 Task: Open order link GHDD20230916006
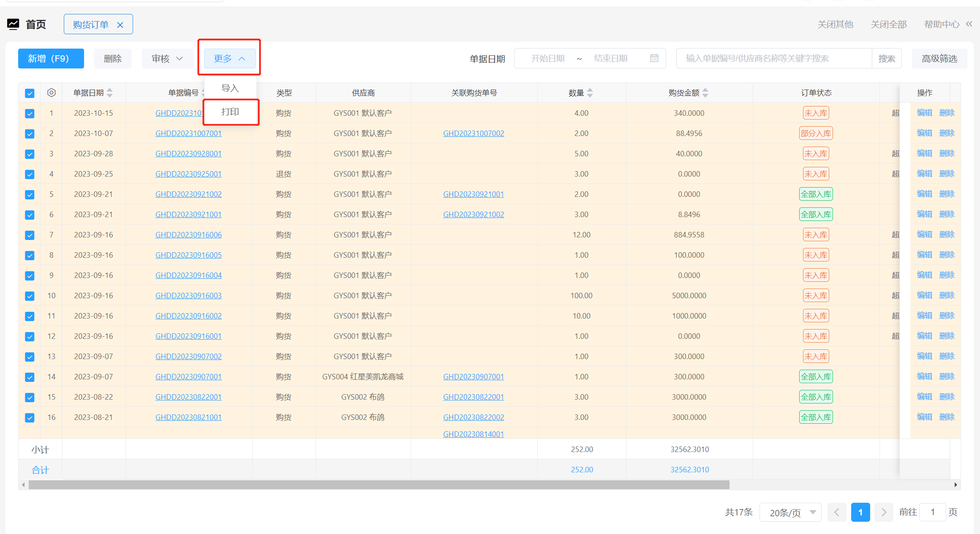point(188,235)
